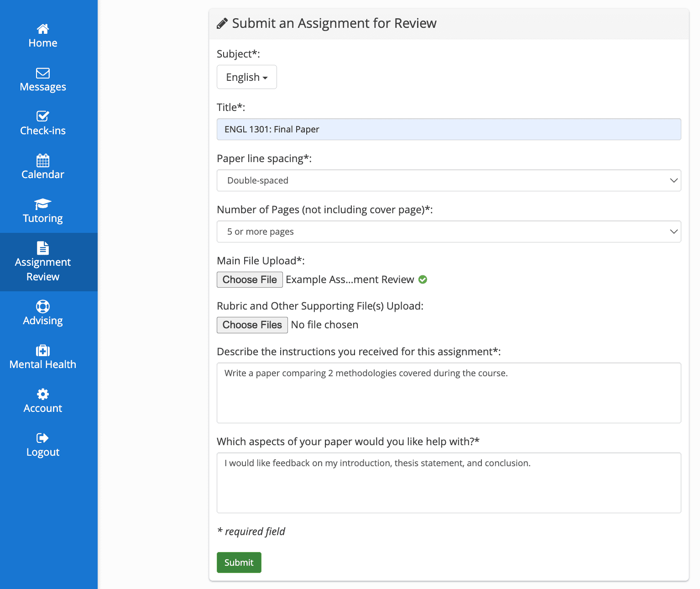700x589 pixels.
Task: Click the Tutoring graduation cap icon
Action: pos(43,204)
